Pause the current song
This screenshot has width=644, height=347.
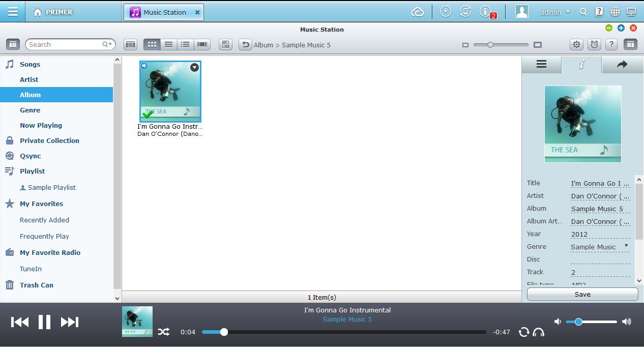point(45,322)
